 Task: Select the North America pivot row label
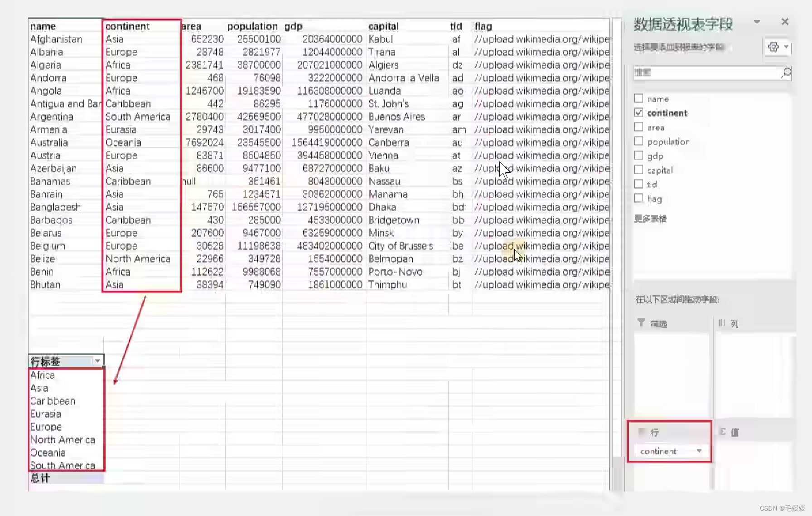[x=63, y=440]
